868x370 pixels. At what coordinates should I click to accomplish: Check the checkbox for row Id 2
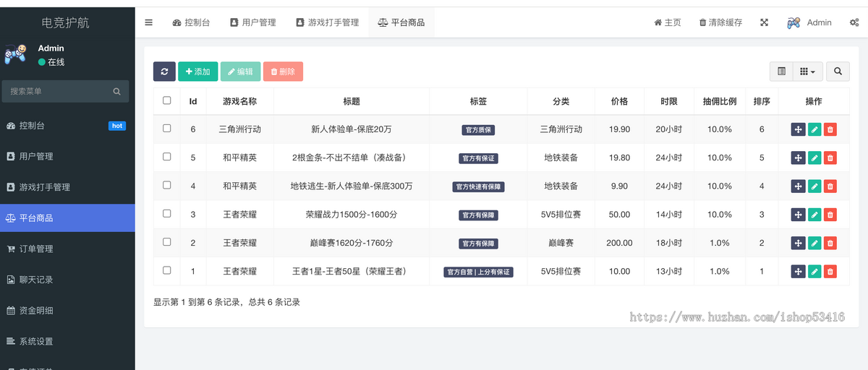click(x=167, y=241)
